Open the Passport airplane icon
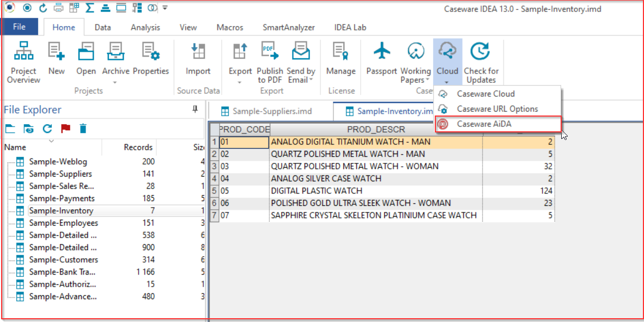 click(381, 52)
